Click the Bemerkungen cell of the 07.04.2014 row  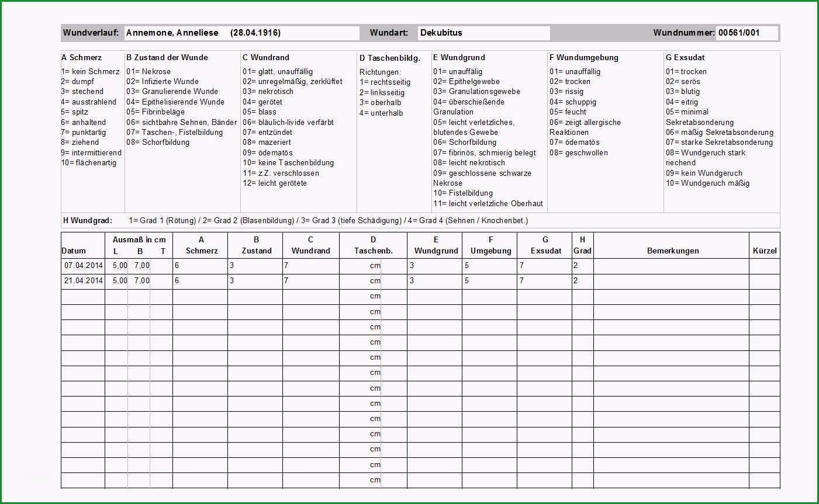(671, 266)
